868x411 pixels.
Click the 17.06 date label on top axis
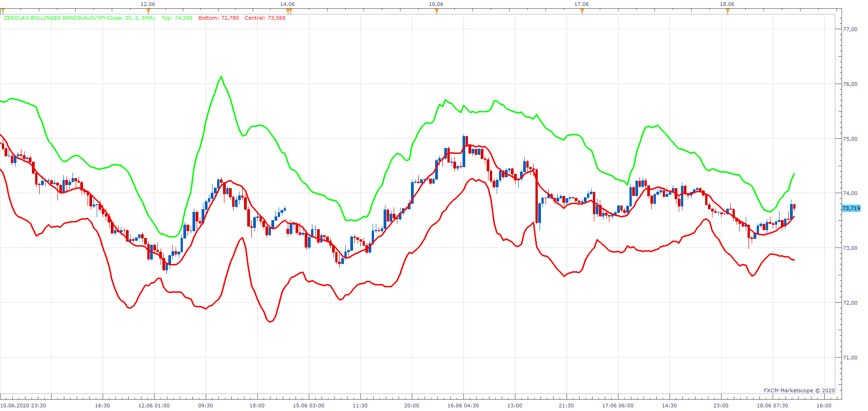click(x=582, y=4)
